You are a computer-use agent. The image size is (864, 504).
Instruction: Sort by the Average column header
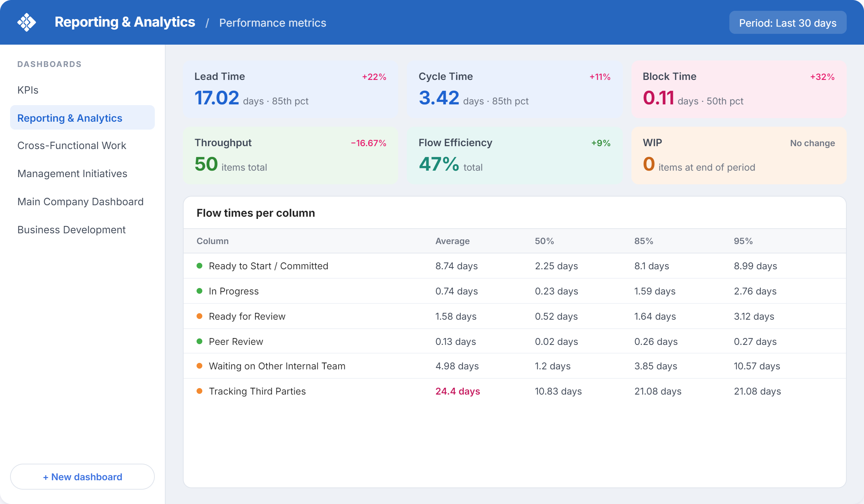click(453, 241)
